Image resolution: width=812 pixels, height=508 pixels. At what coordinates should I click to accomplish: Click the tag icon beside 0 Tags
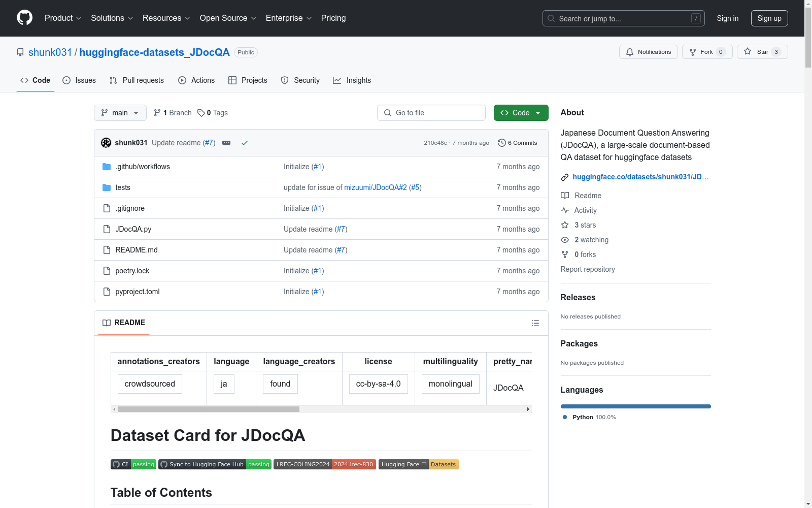[x=201, y=113]
